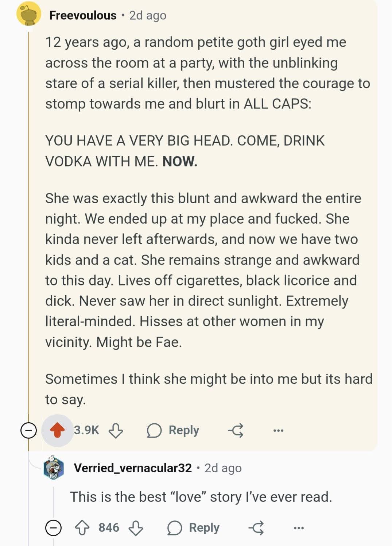The image size is (392, 546).
Task: Collapse the Verried_vernacular32 reply
Action: pos(53,528)
